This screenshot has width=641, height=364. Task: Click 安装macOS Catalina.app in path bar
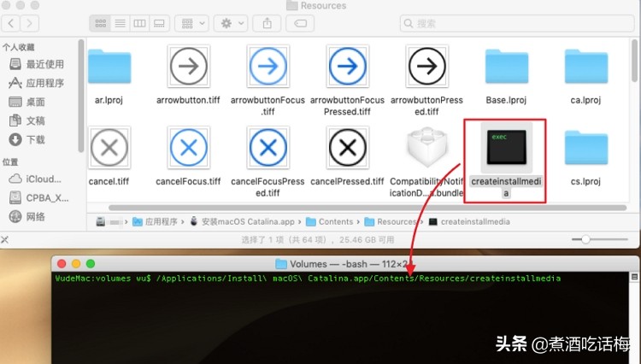pyautogui.click(x=243, y=222)
